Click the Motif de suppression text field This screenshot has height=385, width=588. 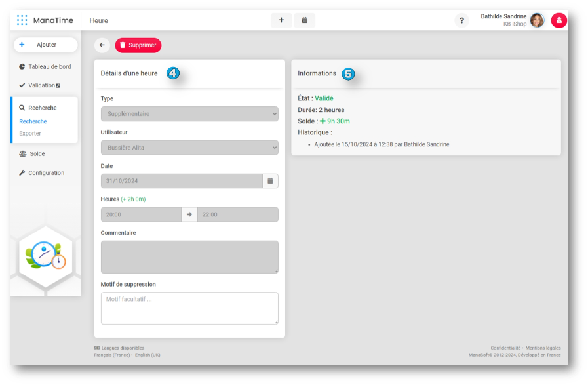point(189,308)
